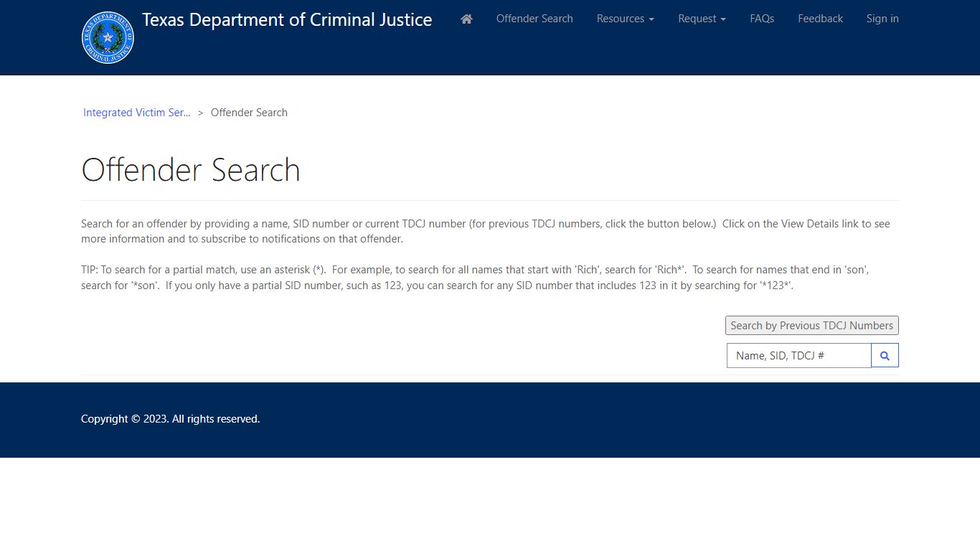Viewport: 980px width, 551px height.
Task: Open the FAQs navigation item
Action: pos(761,19)
